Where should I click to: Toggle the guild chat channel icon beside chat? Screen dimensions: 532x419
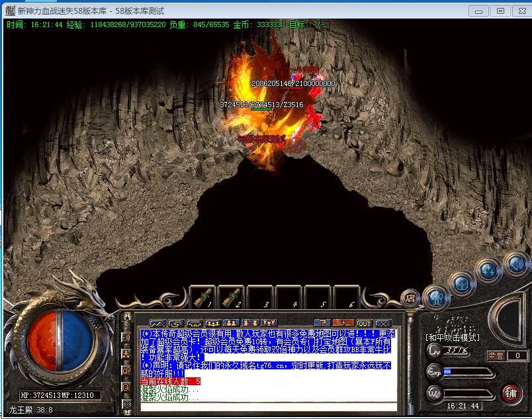(126, 371)
